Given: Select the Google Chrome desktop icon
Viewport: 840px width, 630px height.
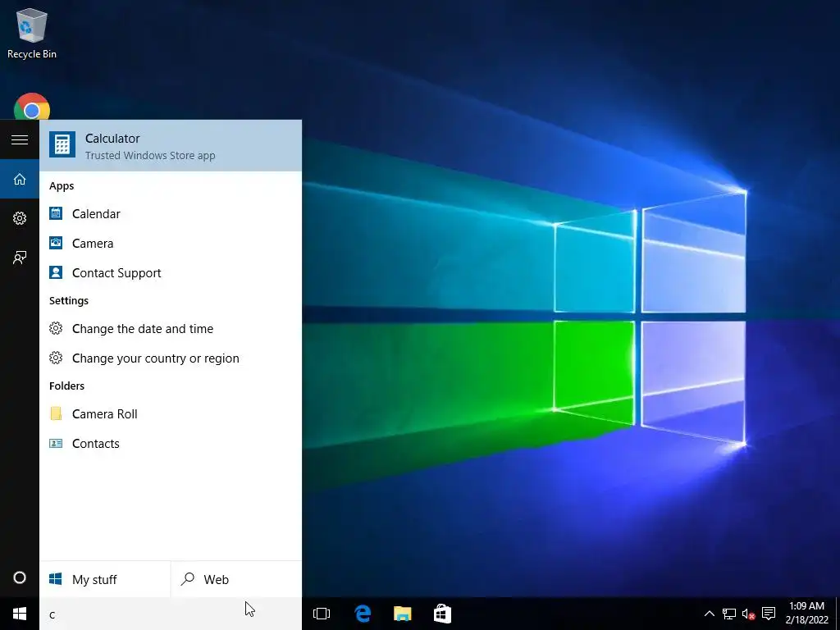Looking at the screenshot, I should point(32,107).
